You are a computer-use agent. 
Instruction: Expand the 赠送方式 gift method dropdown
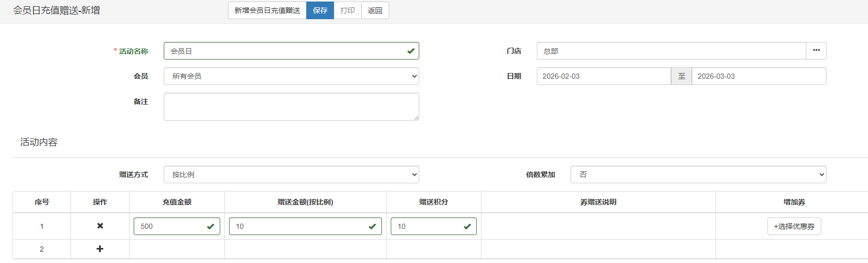[x=291, y=174]
